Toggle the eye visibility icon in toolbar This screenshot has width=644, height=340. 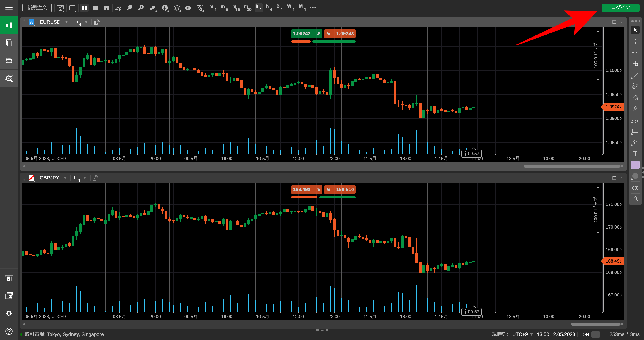point(188,8)
